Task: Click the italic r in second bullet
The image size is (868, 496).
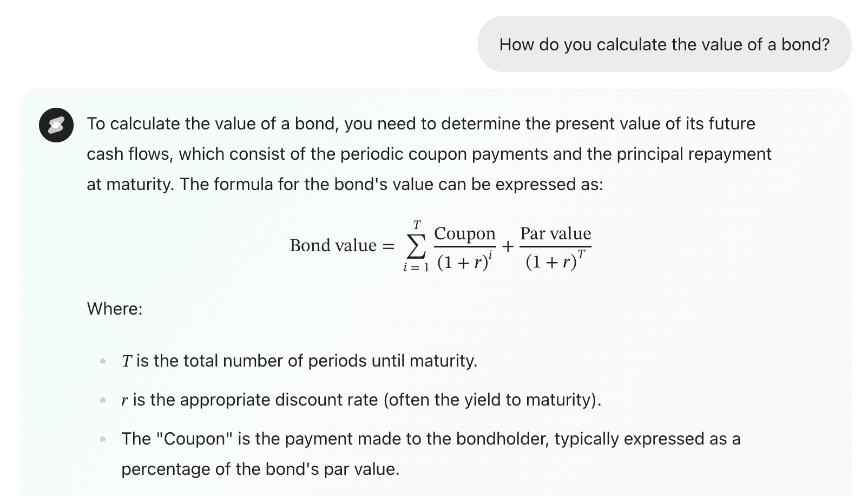Action: click(124, 400)
